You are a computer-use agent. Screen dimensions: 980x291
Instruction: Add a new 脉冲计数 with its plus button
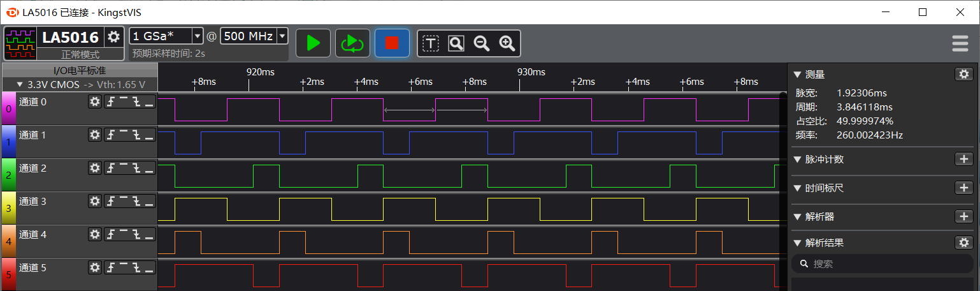964,159
